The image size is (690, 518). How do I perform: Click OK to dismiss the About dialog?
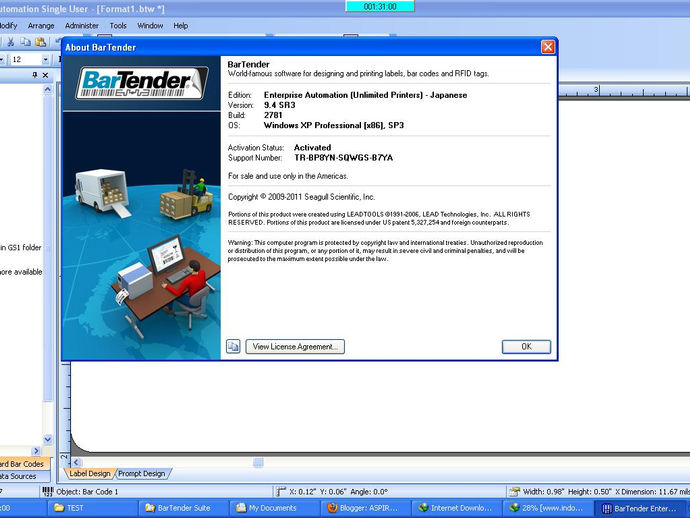pos(526,346)
